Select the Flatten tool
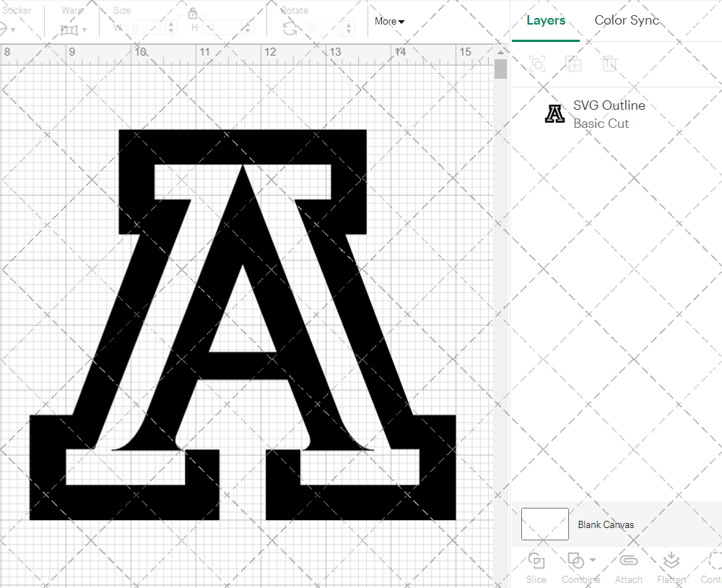722x588 pixels. coord(671,567)
